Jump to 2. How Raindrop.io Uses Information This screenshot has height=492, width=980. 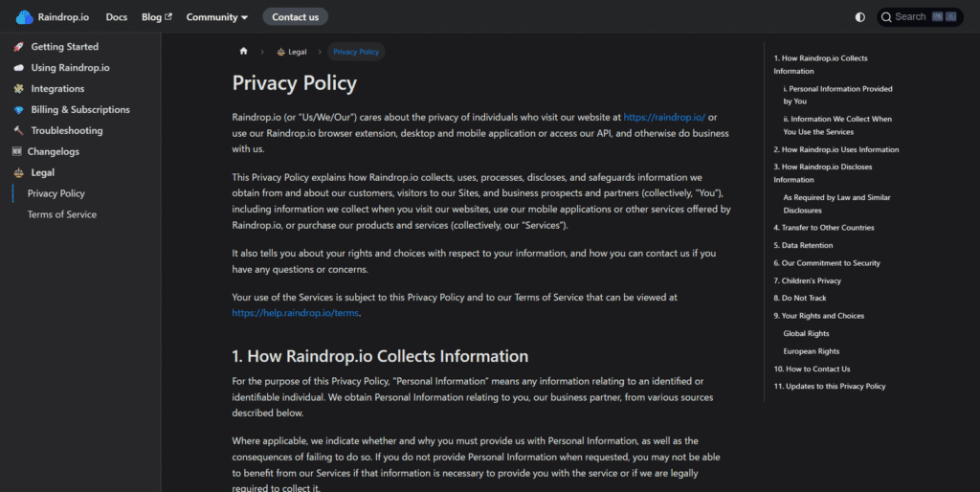point(836,149)
